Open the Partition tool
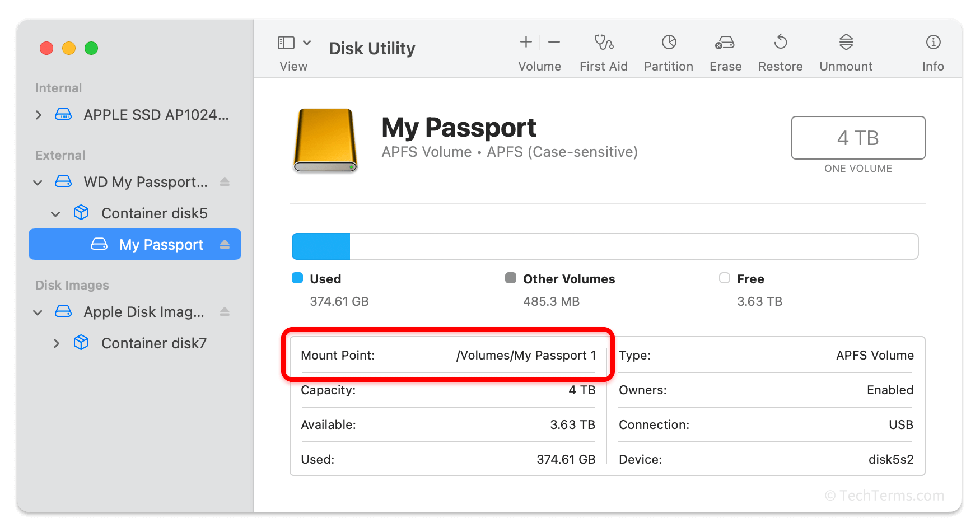Image resolution: width=980 pixels, height=532 pixels. (x=669, y=43)
